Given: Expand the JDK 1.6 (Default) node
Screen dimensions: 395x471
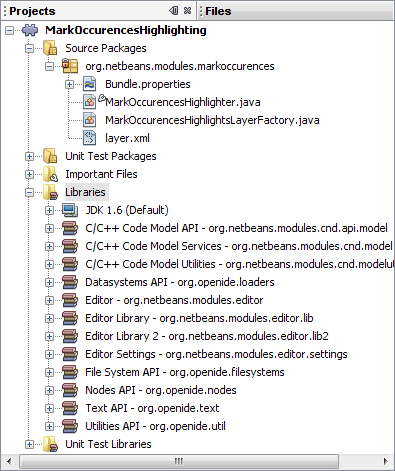Looking at the screenshot, I should pos(49,211).
